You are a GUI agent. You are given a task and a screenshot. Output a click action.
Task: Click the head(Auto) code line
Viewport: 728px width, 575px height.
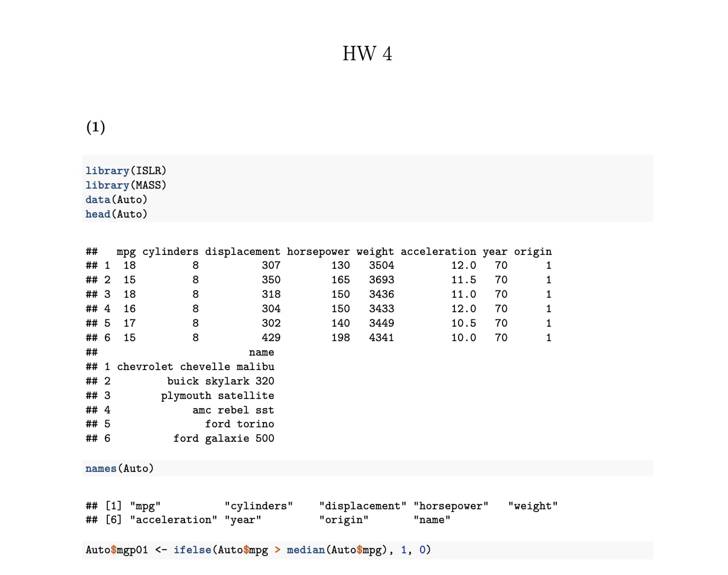[x=116, y=214]
